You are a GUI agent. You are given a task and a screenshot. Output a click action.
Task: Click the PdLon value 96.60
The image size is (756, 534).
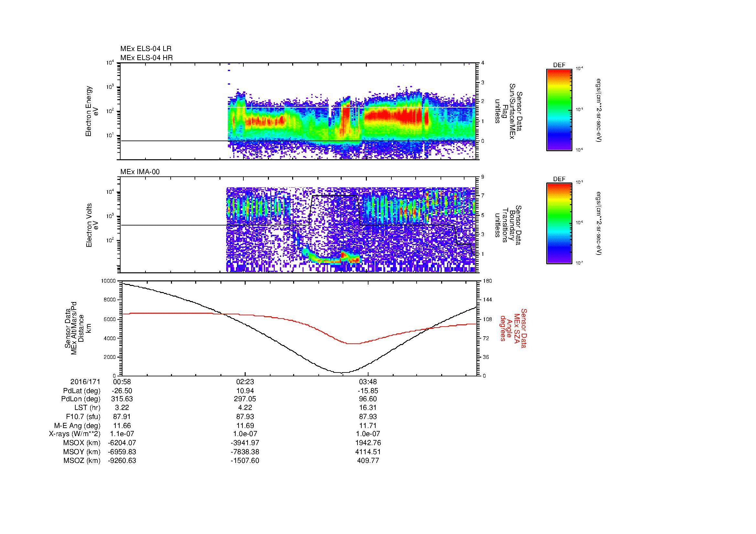point(368,399)
